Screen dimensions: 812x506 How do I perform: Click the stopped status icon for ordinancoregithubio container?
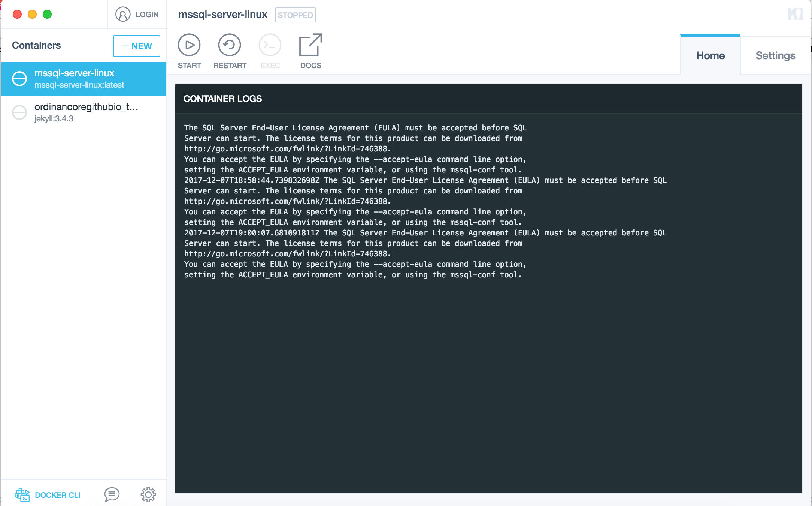[19, 112]
